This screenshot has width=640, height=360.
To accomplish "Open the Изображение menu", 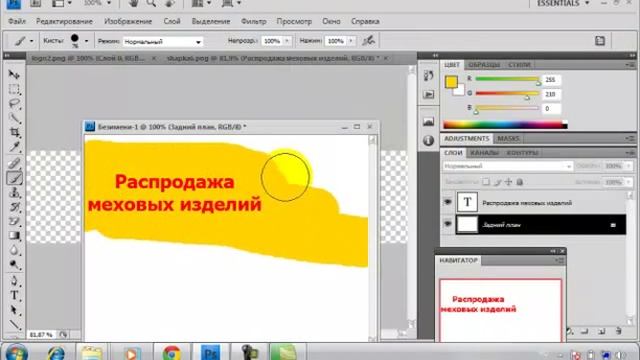I will click(128, 21).
